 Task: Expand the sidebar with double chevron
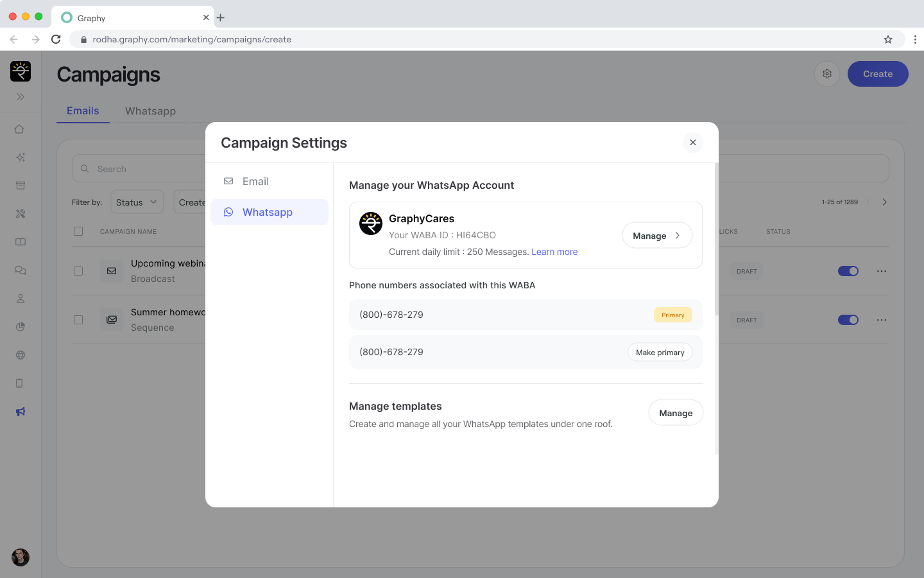tap(21, 97)
